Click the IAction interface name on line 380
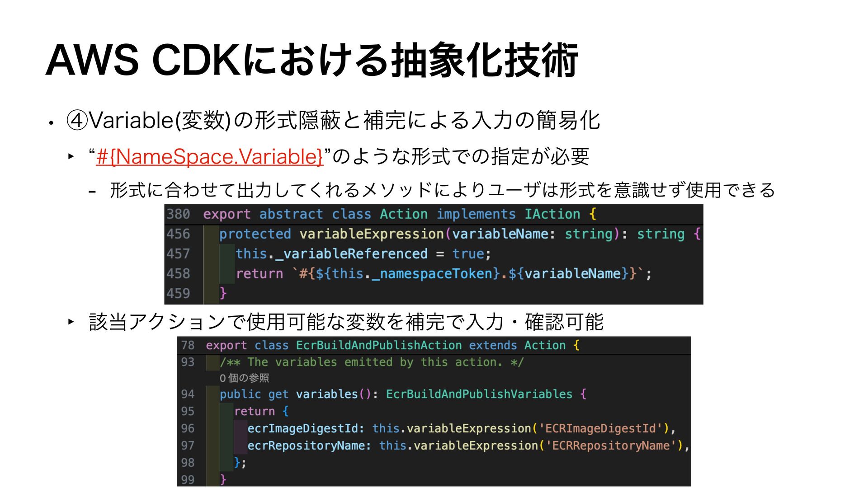 [552, 214]
